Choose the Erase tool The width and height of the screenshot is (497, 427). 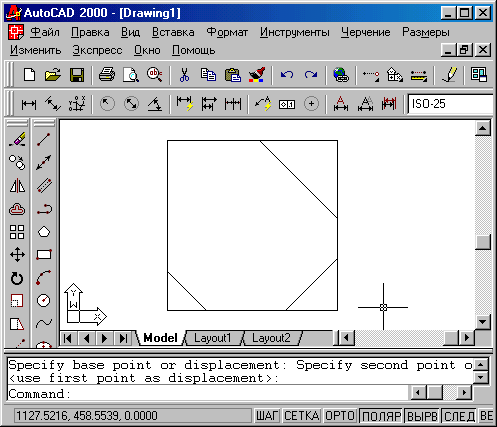17,139
